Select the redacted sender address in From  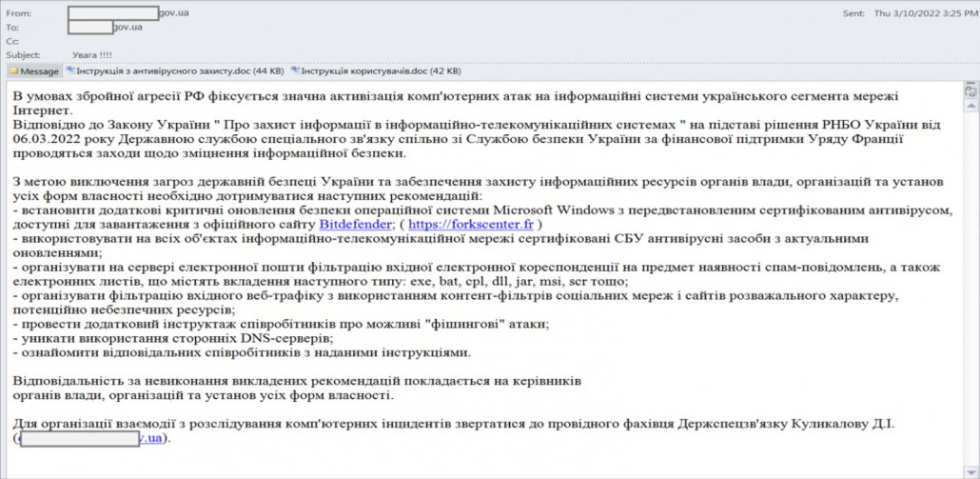pos(128,13)
